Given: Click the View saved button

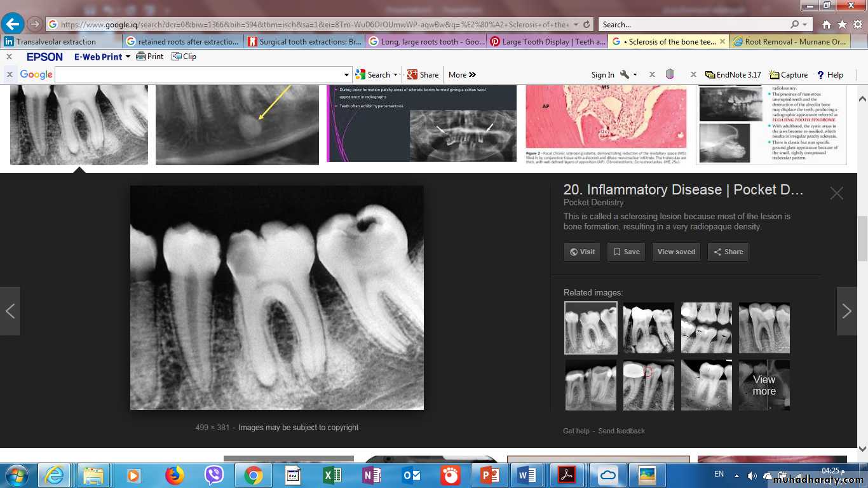Looking at the screenshot, I should (x=676, y=252).
